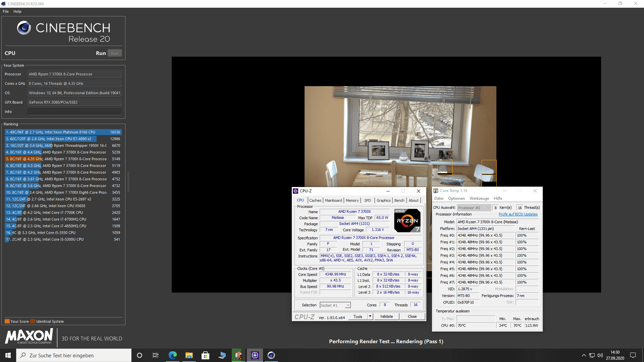Click the empty Info field in Cinebench
The image size is (644, 362).
(x=74, y=112)
